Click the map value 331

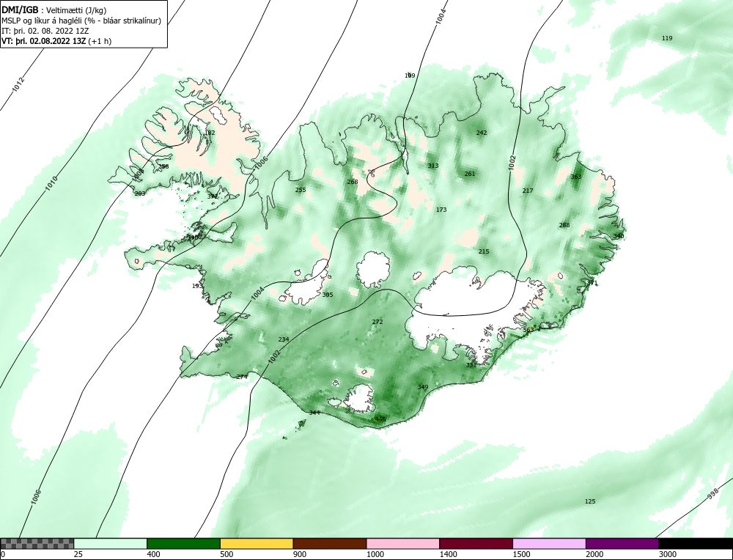pyautogui.click(x=471, y=365)
